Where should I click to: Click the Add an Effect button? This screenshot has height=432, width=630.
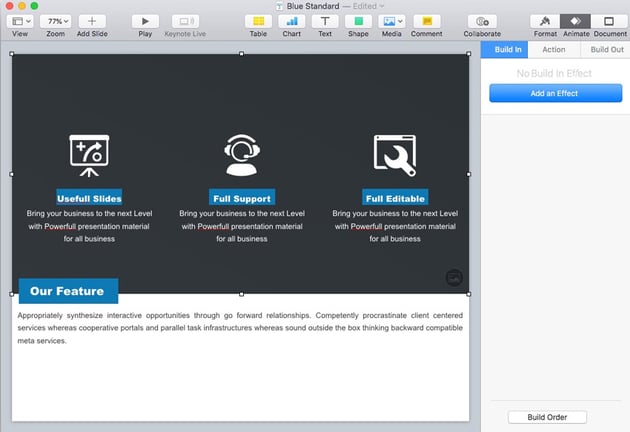tap(554, 93)
